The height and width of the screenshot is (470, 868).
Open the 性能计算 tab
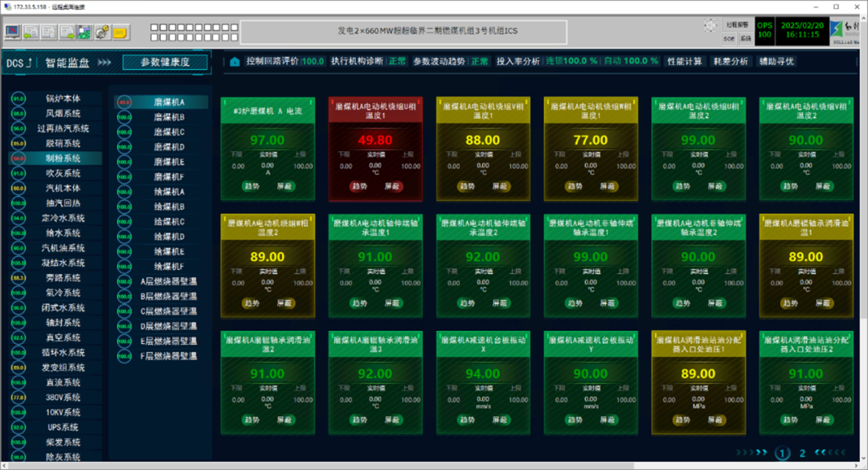[x=684, y=61]
